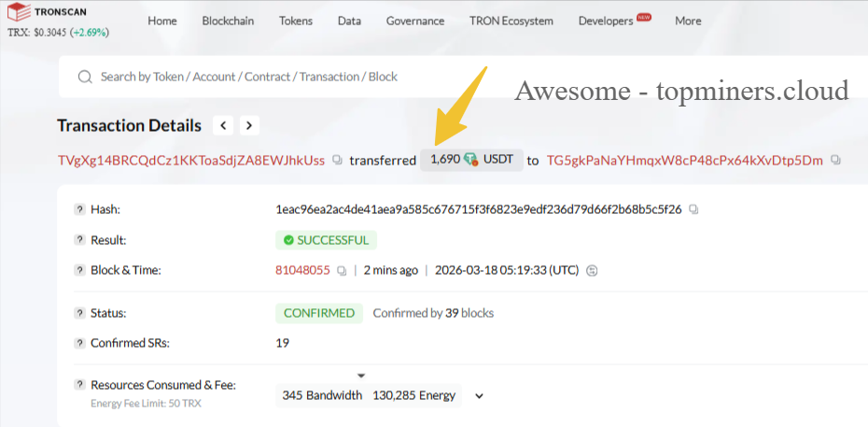The image size is (868, 427).
Task: Click the SUCCESSFUL result badge
Action: pos(326,240)
